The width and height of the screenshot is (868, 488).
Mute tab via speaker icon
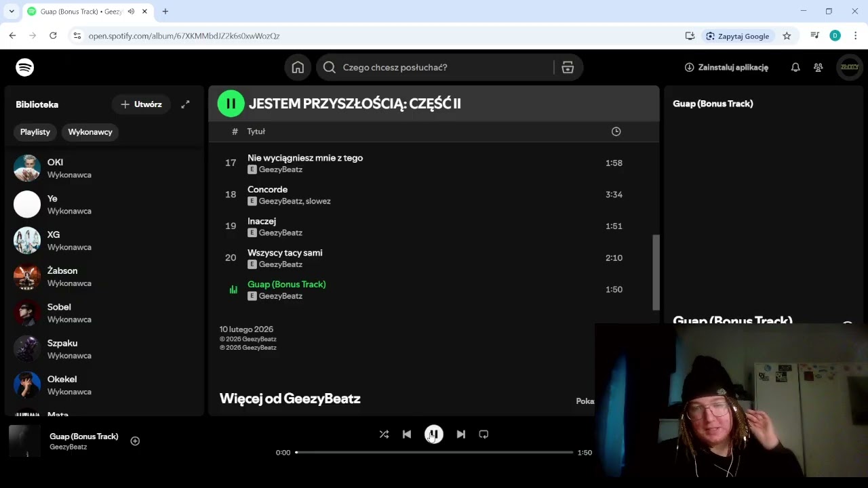pyautogui.click(x=131, y=12)
